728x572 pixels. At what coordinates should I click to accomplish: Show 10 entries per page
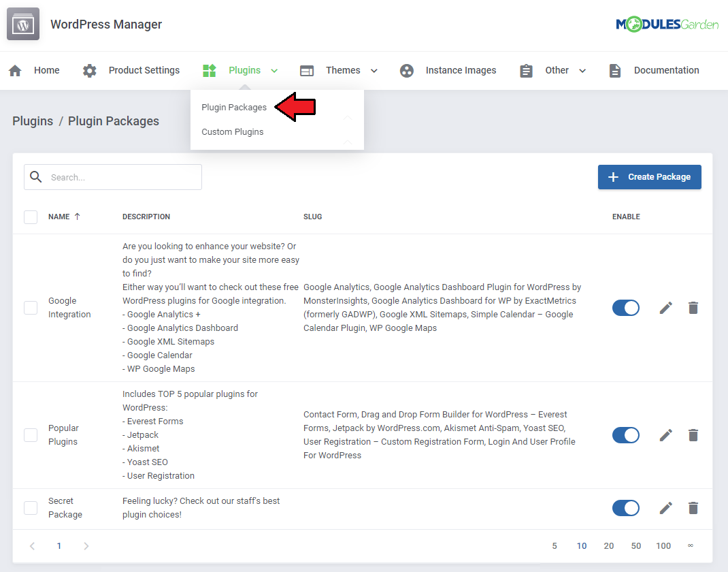click(581, 546)
